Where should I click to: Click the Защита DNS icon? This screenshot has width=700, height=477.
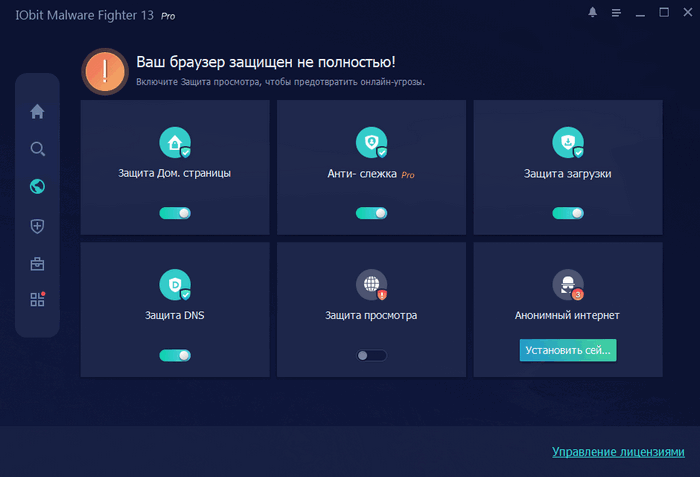click(175, 285)
